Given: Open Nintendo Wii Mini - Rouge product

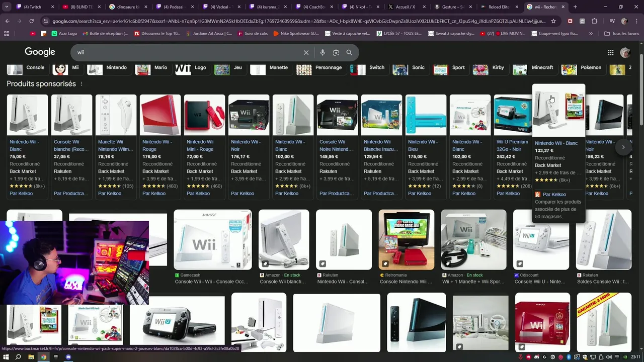Looking at the screenshot, I should (x=204, y=147).
